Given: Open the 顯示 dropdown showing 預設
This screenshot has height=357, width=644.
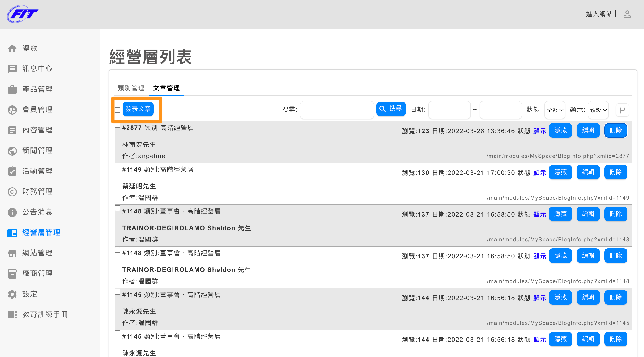Looking at the screenshot, I should [x=598, y=110].
